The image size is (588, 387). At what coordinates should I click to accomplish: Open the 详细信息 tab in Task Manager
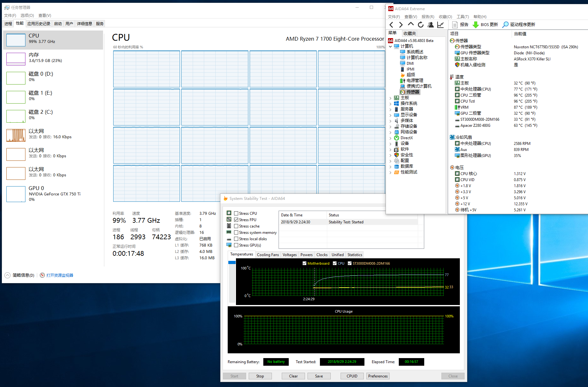click(84, 24)
